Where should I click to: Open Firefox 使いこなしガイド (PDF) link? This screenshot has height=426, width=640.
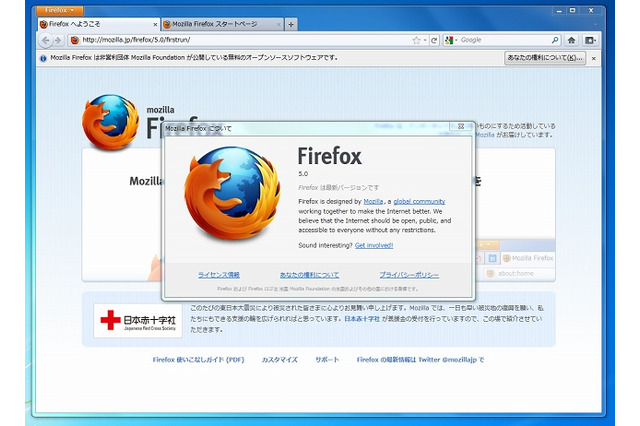198,359
